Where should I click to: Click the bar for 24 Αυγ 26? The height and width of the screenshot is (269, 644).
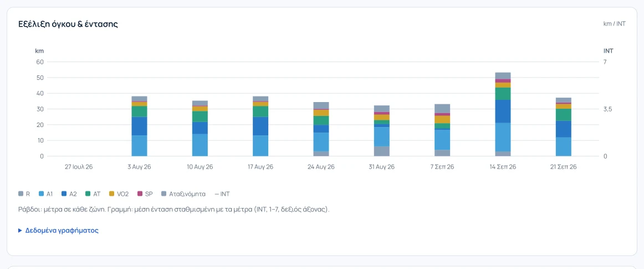321,129
